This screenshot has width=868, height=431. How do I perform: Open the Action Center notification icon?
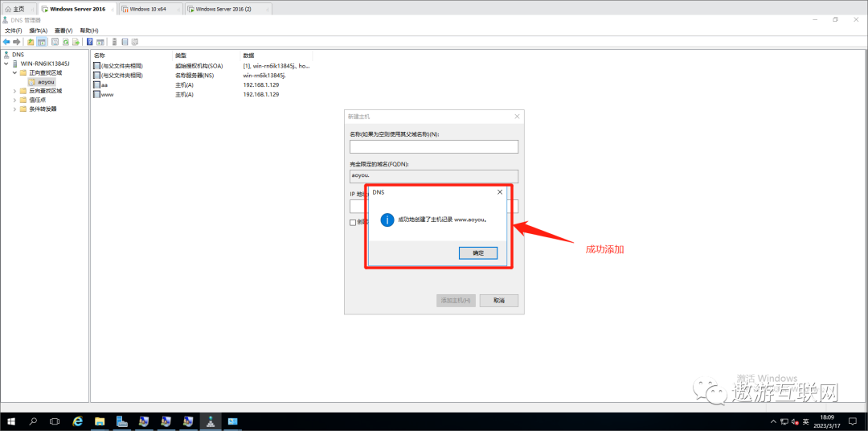853,422
